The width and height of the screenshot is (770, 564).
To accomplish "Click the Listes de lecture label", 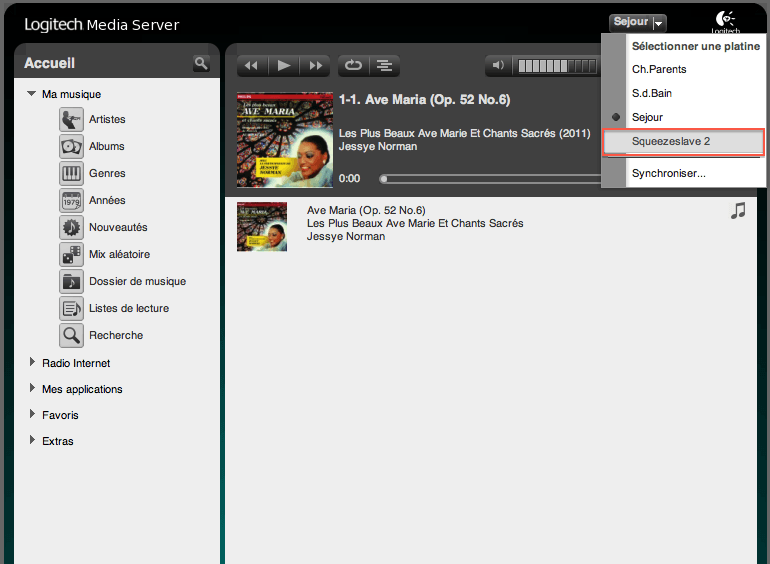I will [129, 308].
